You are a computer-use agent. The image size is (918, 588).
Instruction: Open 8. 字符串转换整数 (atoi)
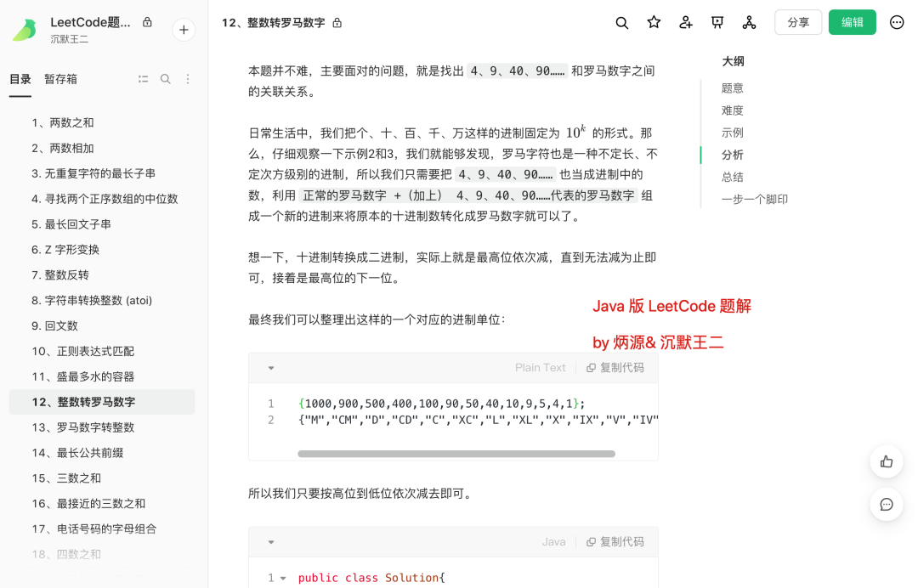pos(102,300)
